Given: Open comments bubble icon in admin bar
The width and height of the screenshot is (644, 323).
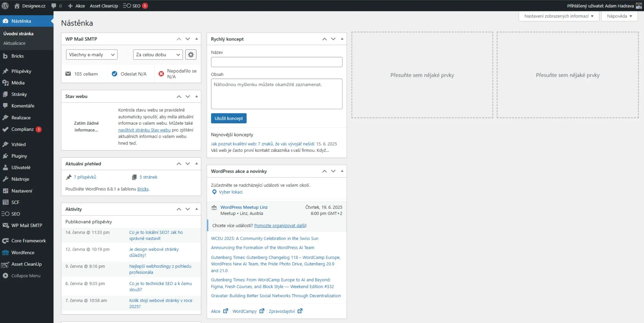Looking at the screenshot, I should pos(54,6).
